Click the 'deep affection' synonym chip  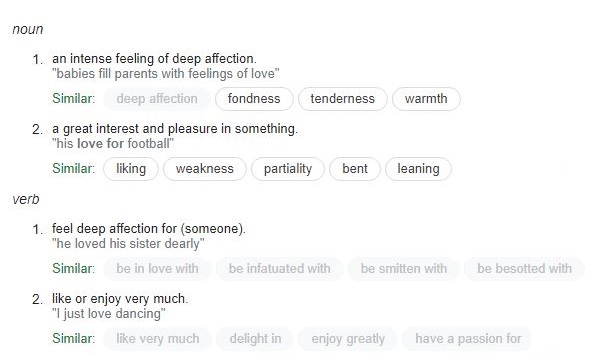157,99
